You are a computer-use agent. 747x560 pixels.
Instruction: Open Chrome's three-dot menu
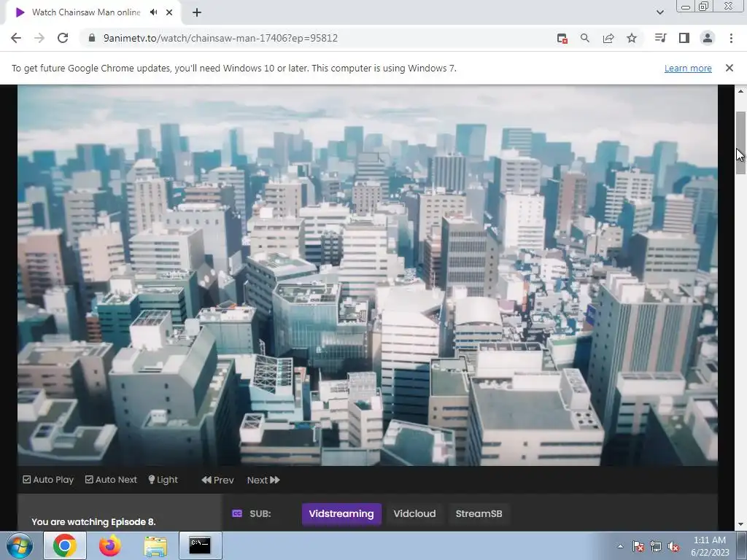pos(731,38)
